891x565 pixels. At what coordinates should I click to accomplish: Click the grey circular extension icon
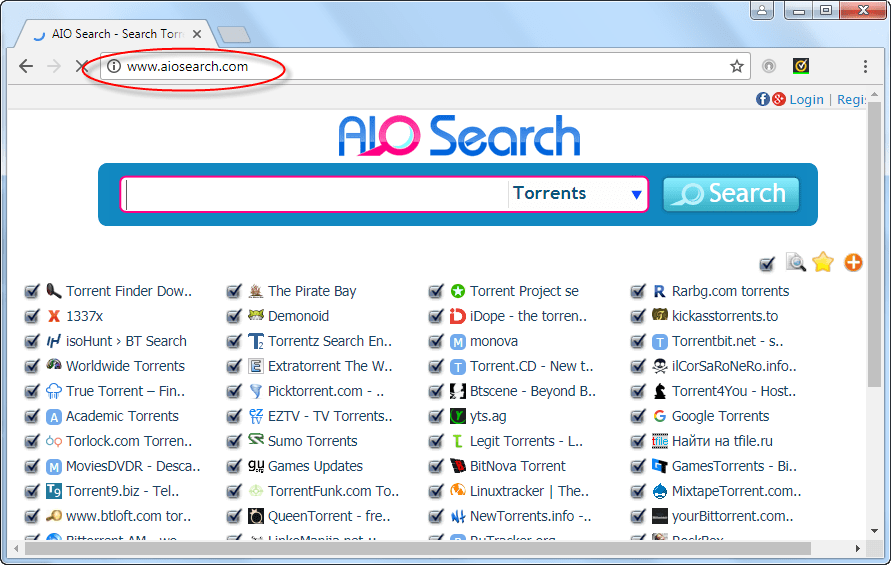(x=768, y=67)
